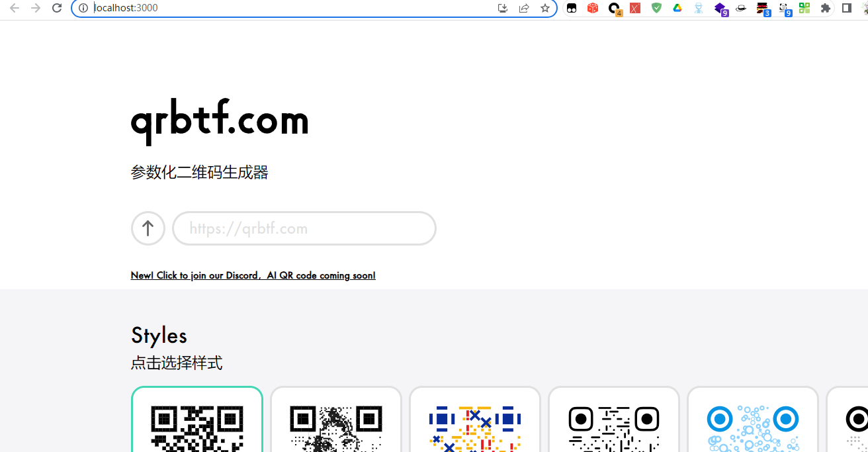
Task: Open extension with orange badge 4
Action: coord(615,9)
